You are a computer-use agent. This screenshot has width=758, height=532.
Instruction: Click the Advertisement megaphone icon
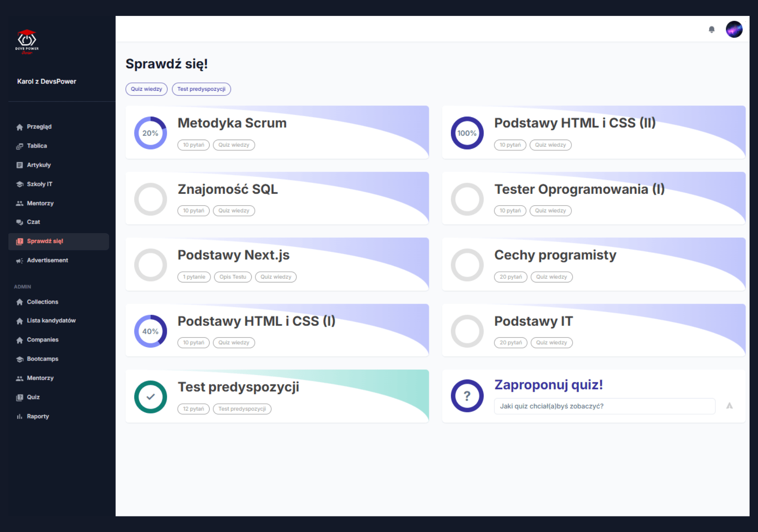(20, 261)
